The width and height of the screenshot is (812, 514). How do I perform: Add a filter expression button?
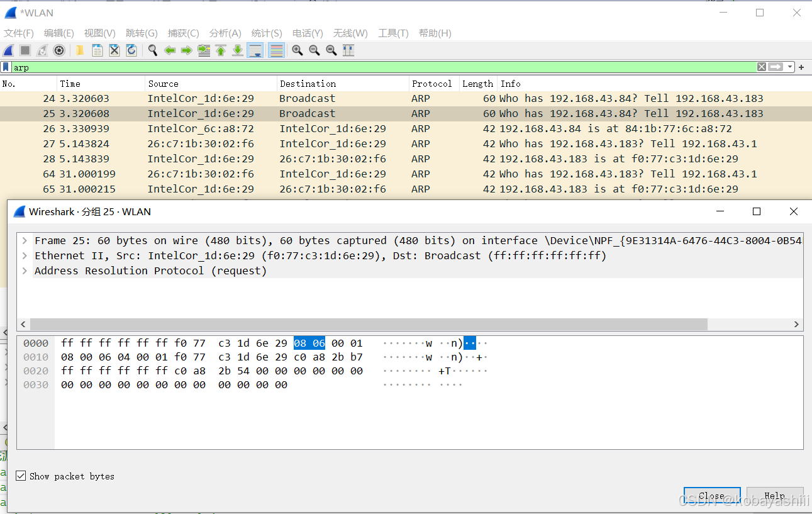(x=801, y=67)
